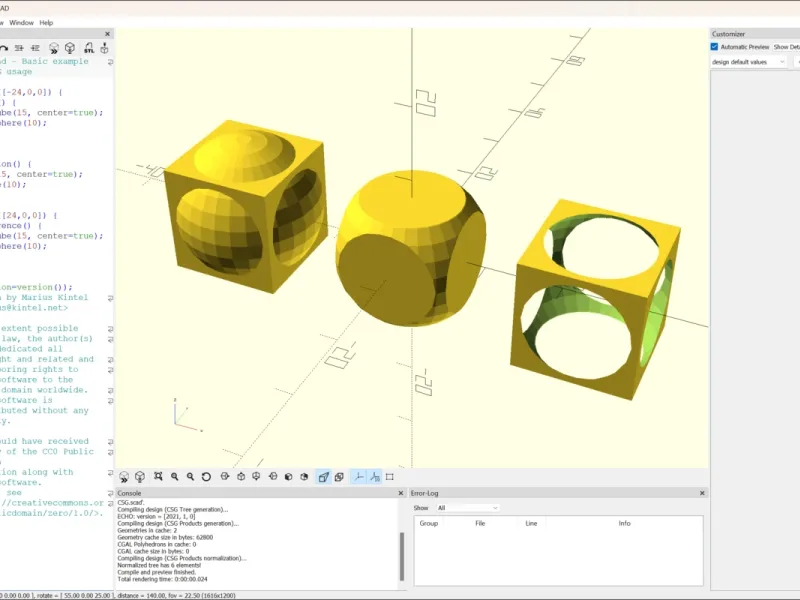800x600 pixels.
Task: Toggle the Show Edges button
Action: tap(390, 477)
